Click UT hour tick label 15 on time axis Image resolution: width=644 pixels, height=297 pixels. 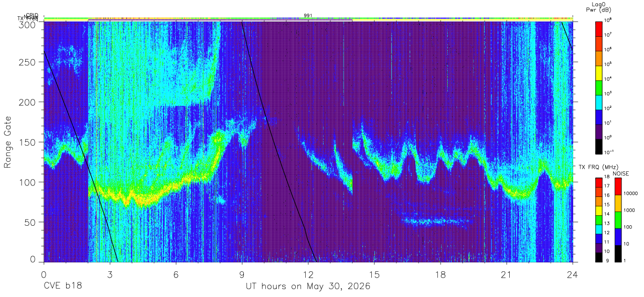(374, 274)
